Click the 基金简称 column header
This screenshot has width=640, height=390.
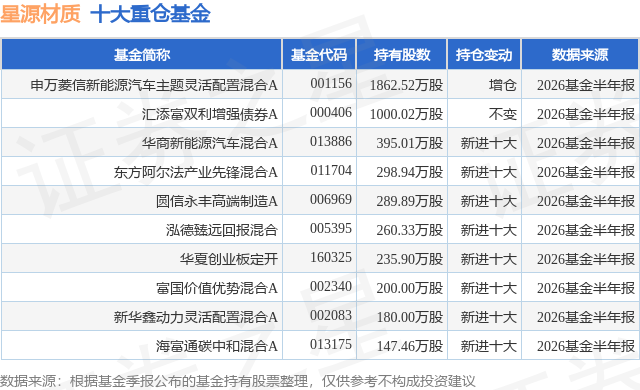[142, 55]
